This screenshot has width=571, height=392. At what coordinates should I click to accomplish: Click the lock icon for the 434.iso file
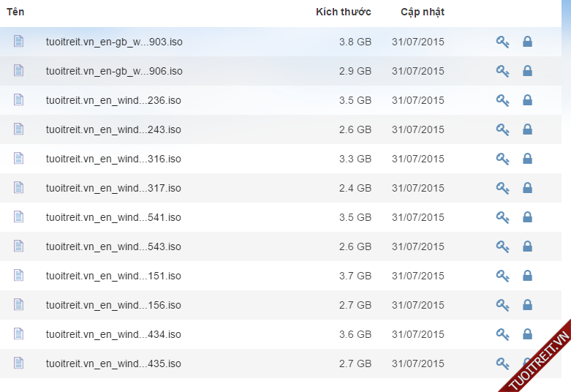point(527,334)
